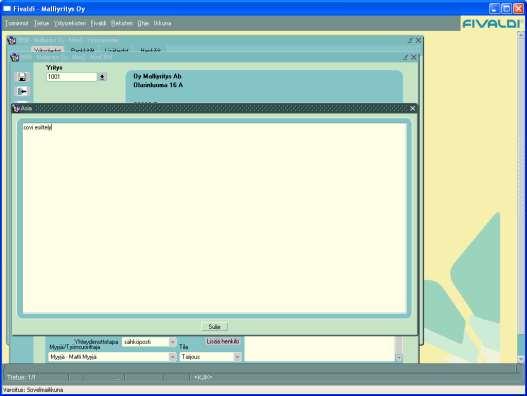Open the Myyjä - Matti Myyjä dropdown
The image size is (527, 396).
coord(172,357)
